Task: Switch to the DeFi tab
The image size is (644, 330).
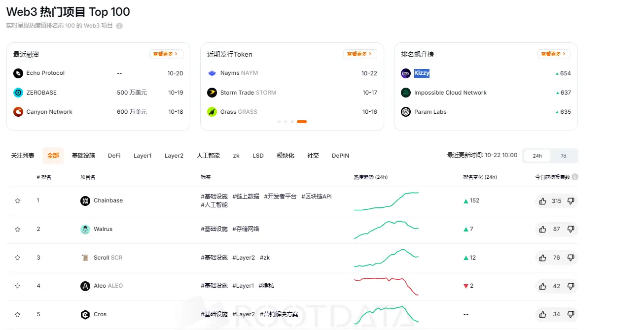Action: [x=114, y=155]
